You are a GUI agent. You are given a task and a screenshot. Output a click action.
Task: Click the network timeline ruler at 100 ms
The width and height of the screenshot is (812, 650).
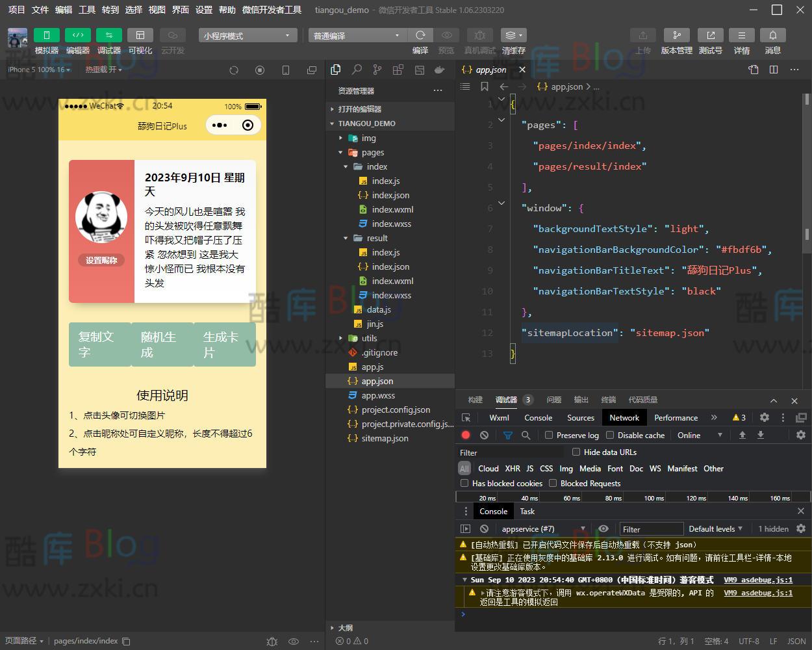(x=653, y=498)
